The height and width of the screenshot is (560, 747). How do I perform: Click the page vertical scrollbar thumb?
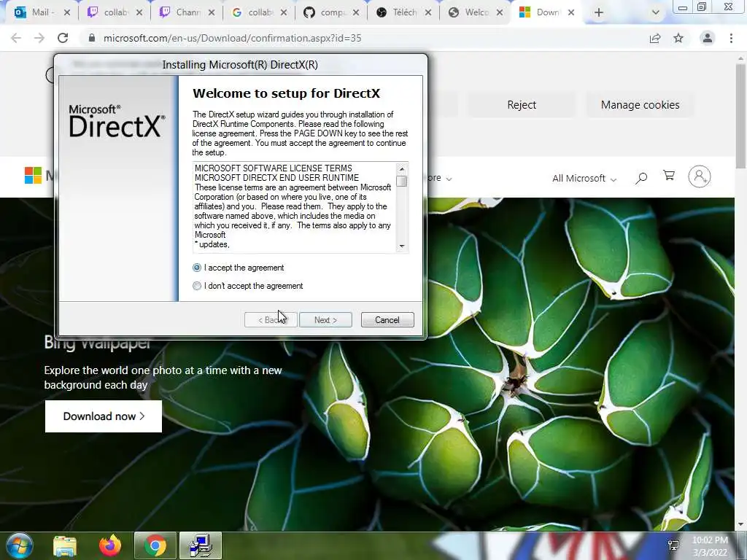[740, 117]
